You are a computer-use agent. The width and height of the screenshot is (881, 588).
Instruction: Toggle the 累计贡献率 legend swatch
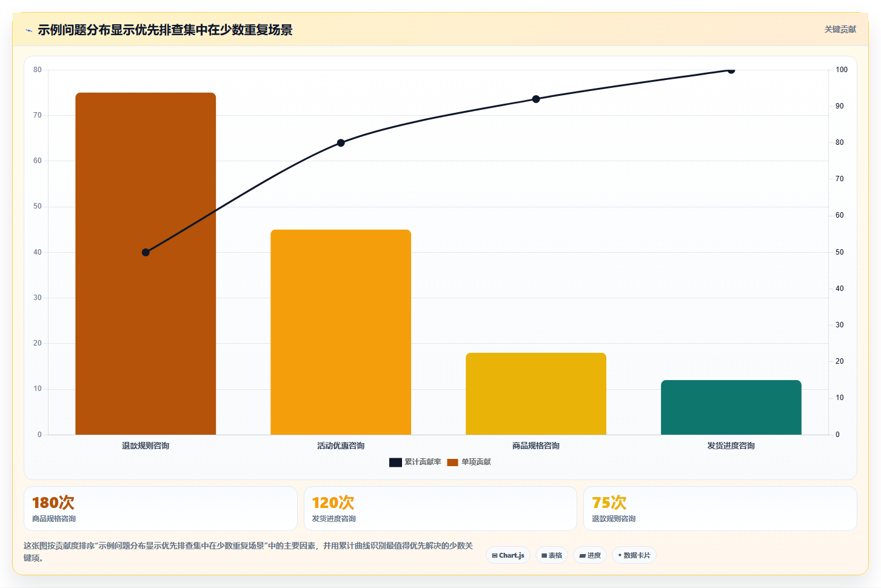click(x=395, y=463)
